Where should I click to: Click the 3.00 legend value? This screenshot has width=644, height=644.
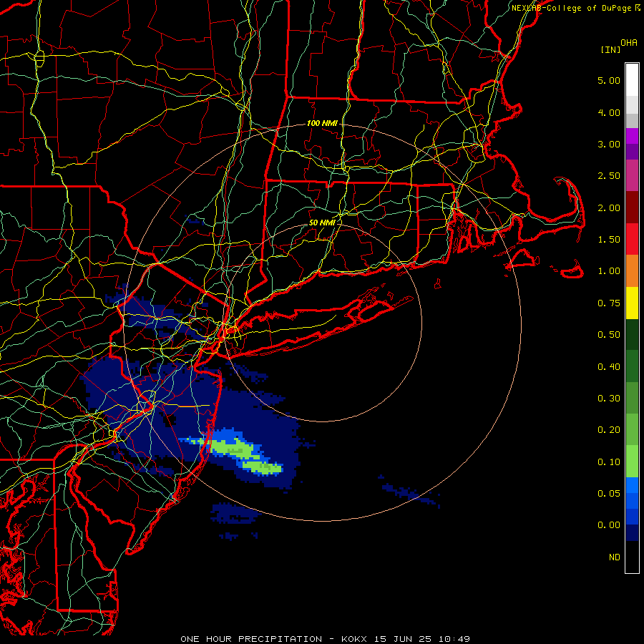click(609, 144)
